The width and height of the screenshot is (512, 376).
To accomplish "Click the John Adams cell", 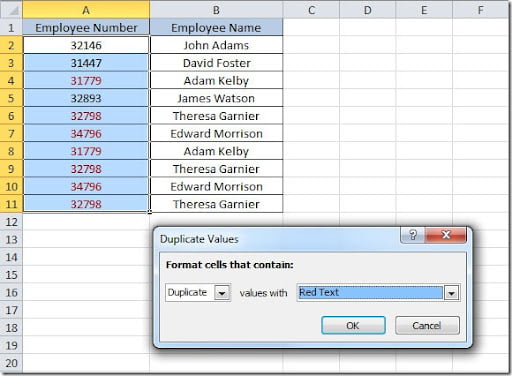I will [x=216, y=45].
